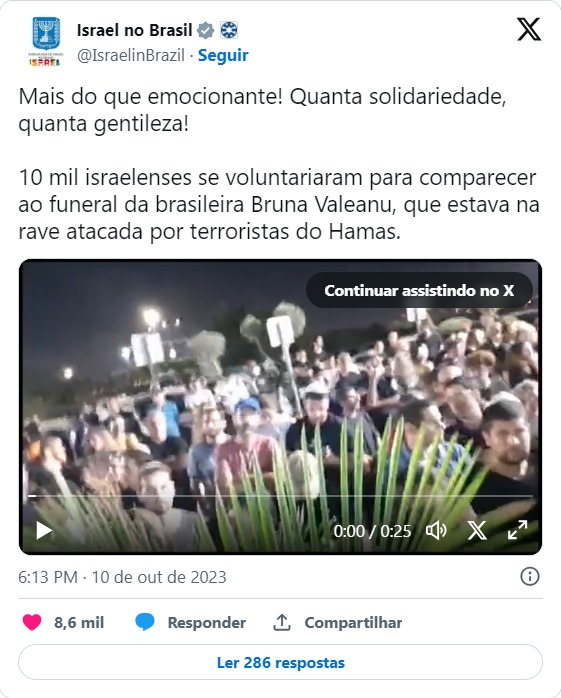
Task: Click the government affiliation badge icon
Action: 229,30
